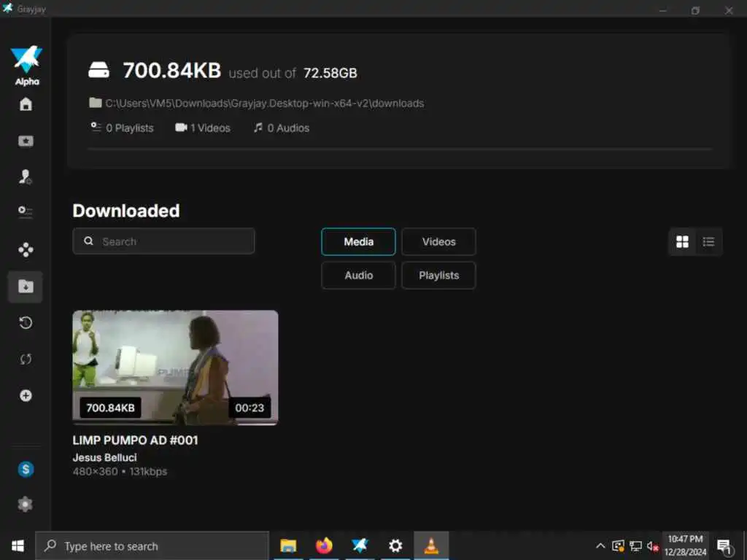747x560 pixels.
Task: Open Windows Settings from taskbar
Action: [x=395, y=545]
